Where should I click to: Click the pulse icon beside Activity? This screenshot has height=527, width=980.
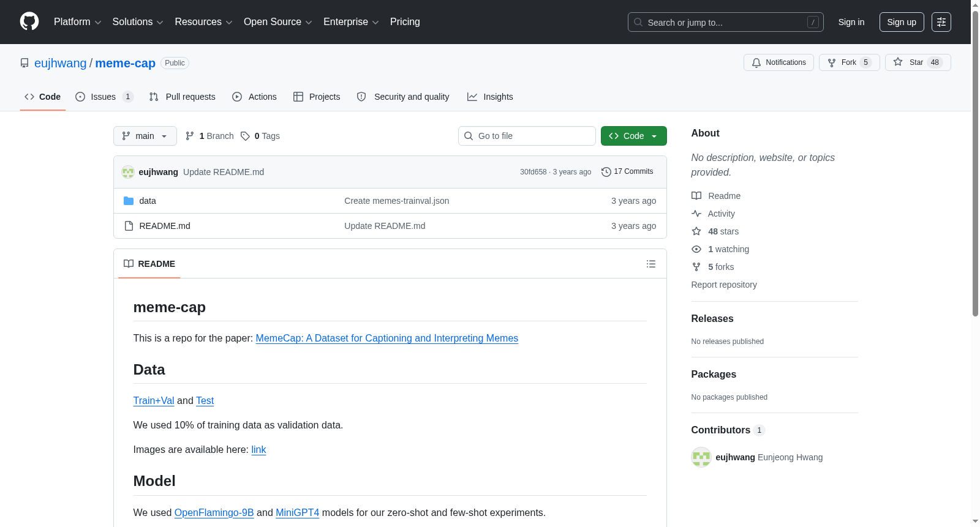pos(696,214)
